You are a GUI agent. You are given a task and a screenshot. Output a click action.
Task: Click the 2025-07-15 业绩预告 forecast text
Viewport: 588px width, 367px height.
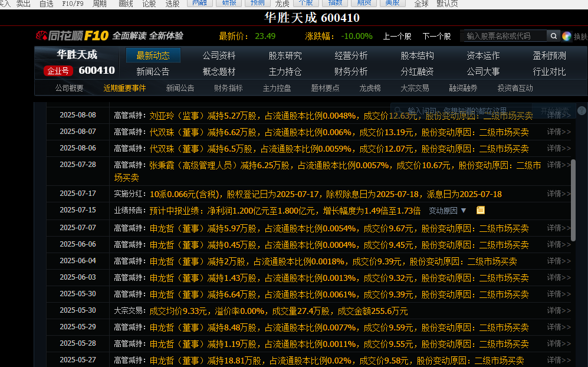click(285, 211)
